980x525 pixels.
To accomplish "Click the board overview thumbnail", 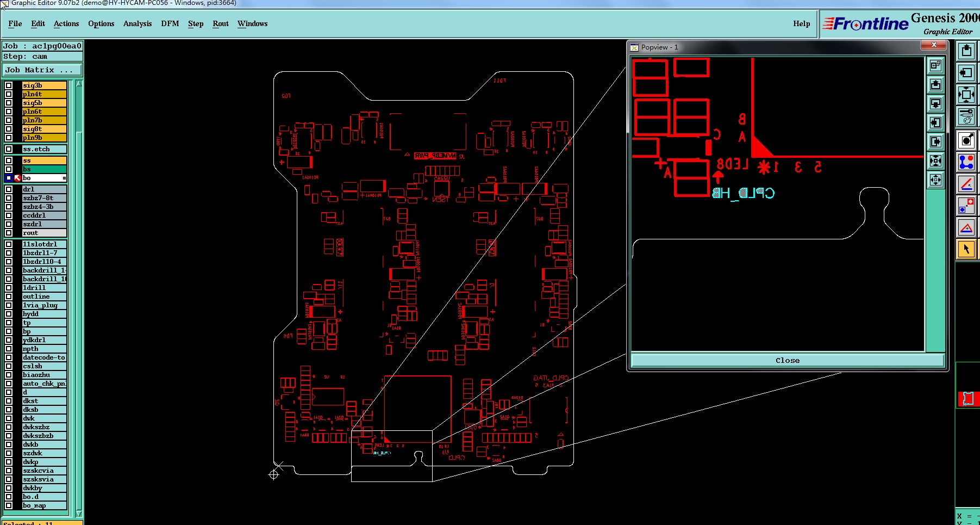I will 967,398.
